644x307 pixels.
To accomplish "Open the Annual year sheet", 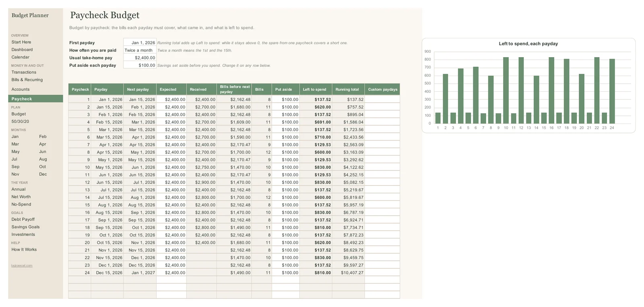I will [19, 189].
